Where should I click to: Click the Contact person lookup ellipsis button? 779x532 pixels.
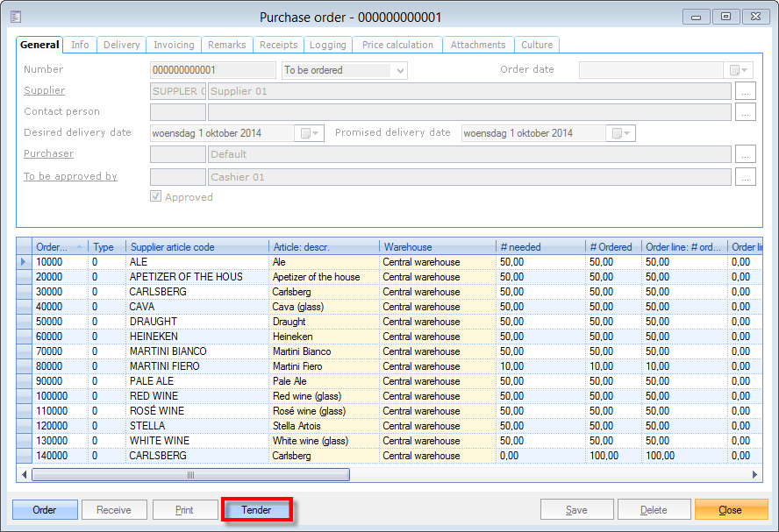pyautogui.click(x=745, y=112)
